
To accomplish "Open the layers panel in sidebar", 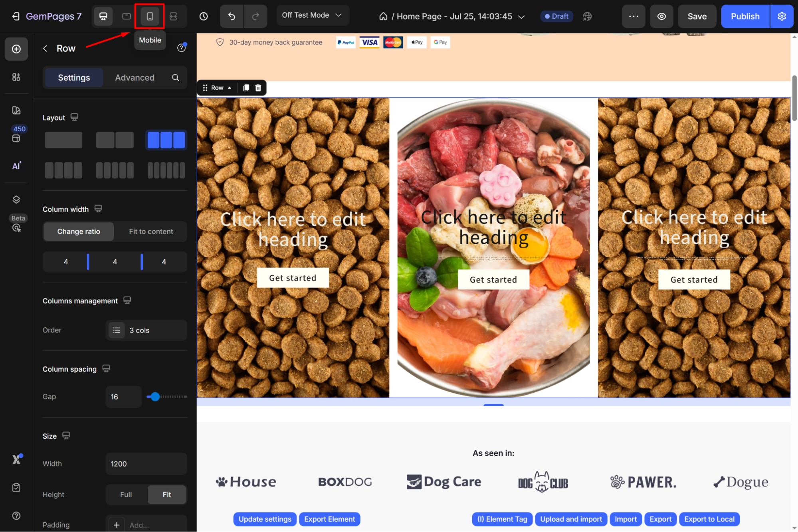I will pos(16,200).
